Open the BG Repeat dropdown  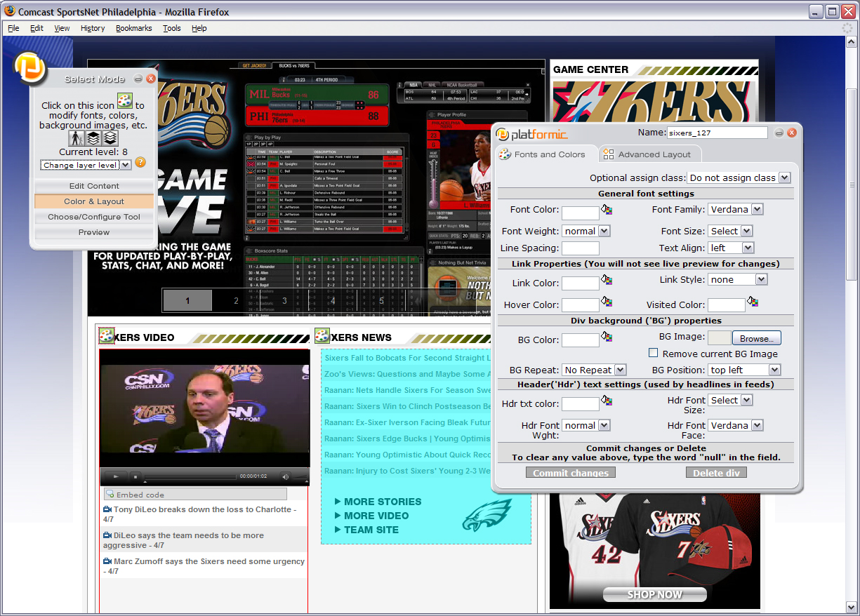click(593, 370)
